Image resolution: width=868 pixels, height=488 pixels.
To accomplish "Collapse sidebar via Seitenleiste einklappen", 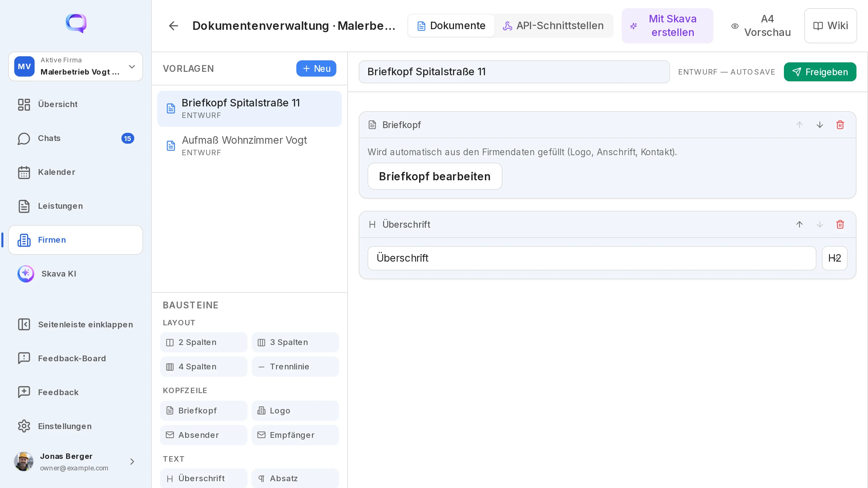I will click(76, 324).
